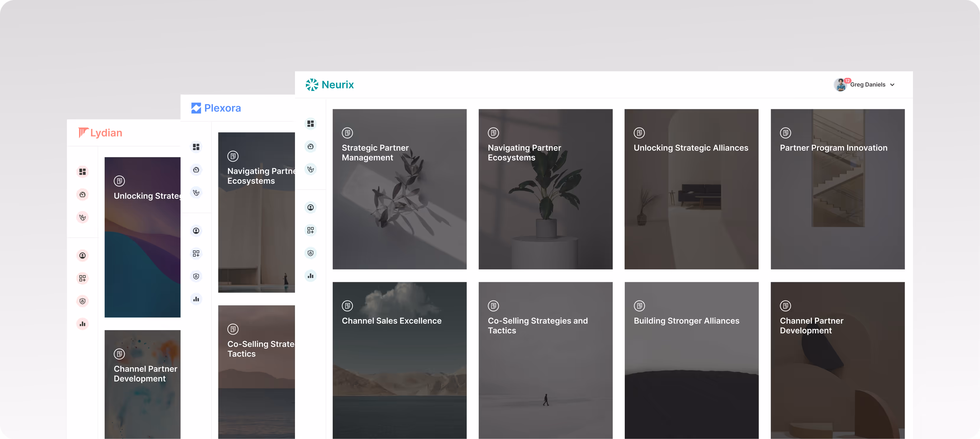This screenshot has width=980, height=439.
Task: Select the leaf icon in Neurix sidebar
Action: coord(310,169)
